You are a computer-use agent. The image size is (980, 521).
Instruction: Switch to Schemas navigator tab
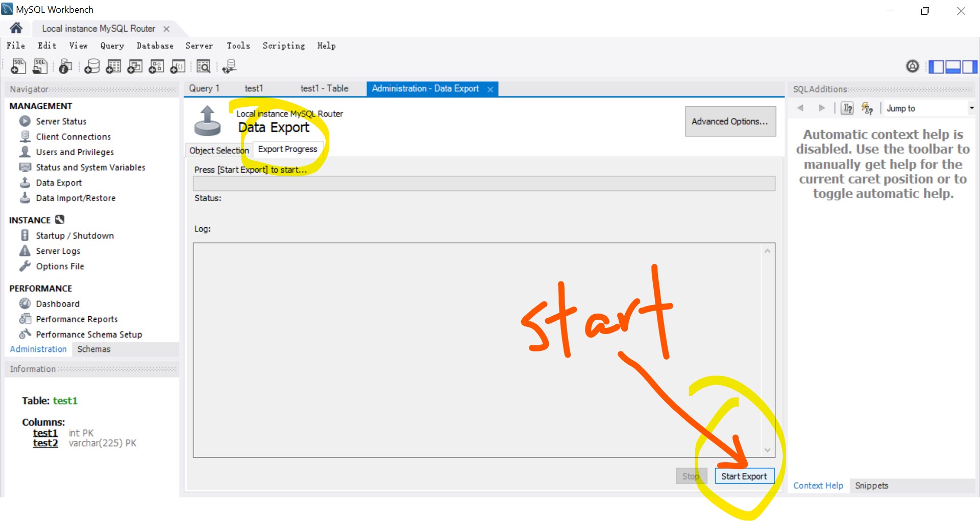(x=94, y=349)
